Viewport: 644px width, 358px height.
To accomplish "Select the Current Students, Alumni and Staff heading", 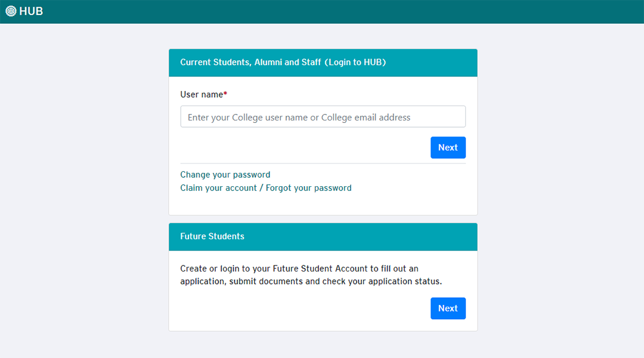I will click(250, 62).
